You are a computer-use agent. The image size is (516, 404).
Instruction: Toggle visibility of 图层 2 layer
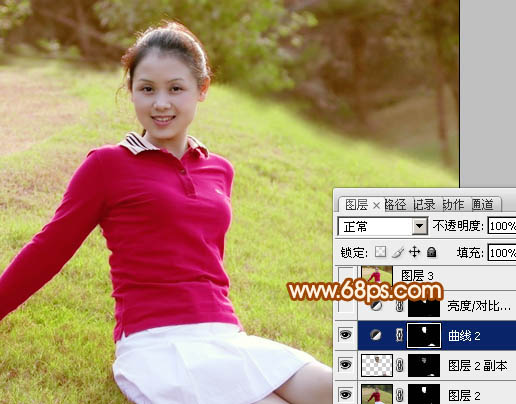pos(346,394)
